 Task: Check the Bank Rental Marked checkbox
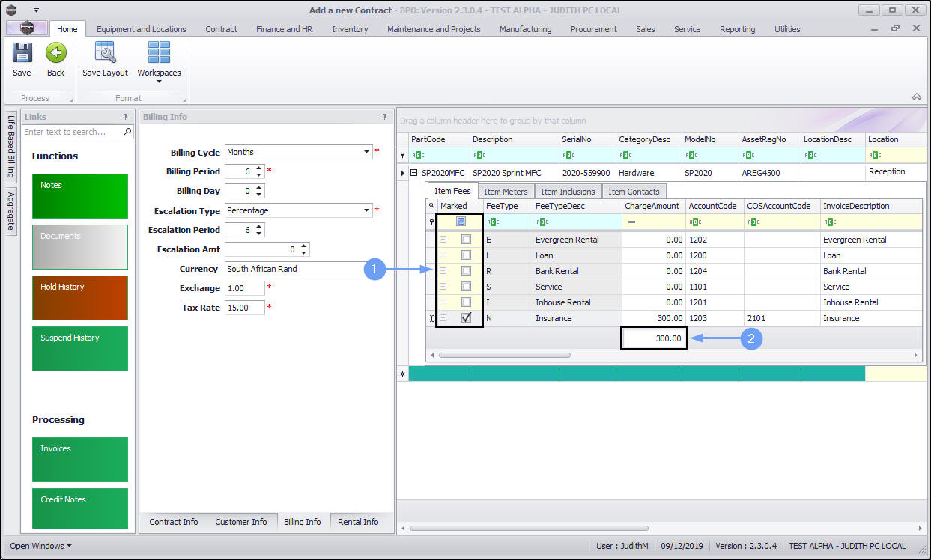[x=466, y=271]
